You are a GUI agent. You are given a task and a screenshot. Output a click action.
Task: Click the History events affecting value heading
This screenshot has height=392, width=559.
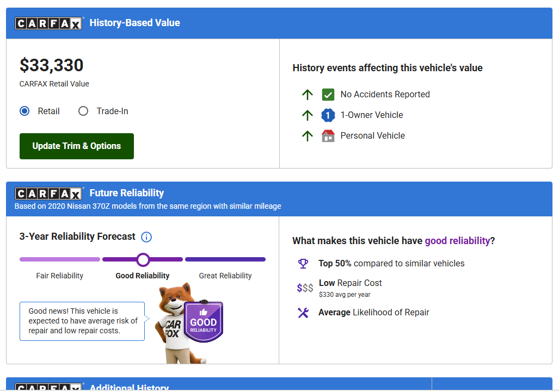pos(388,68)
